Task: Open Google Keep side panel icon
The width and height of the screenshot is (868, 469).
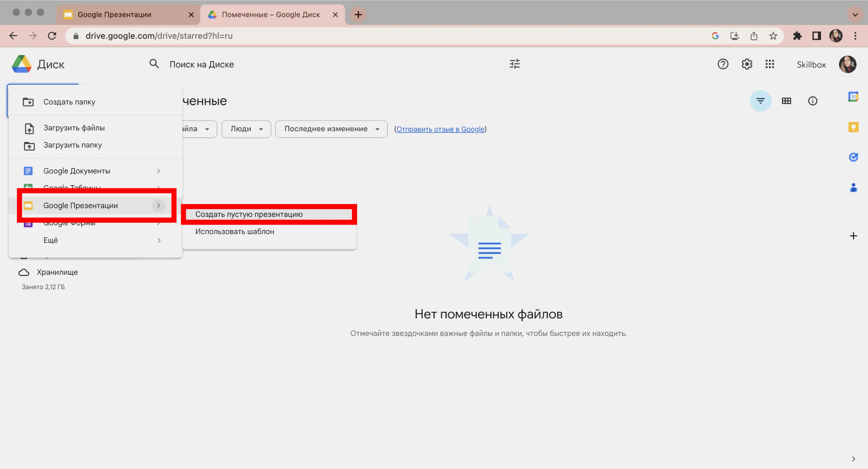Action: pyautogui.click(x=853, y=127)
